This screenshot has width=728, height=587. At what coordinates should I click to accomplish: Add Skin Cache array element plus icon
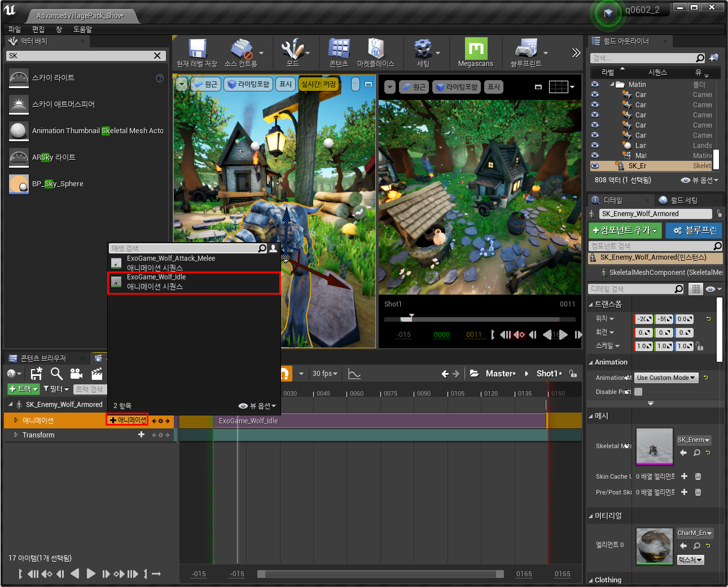point(684,476)
